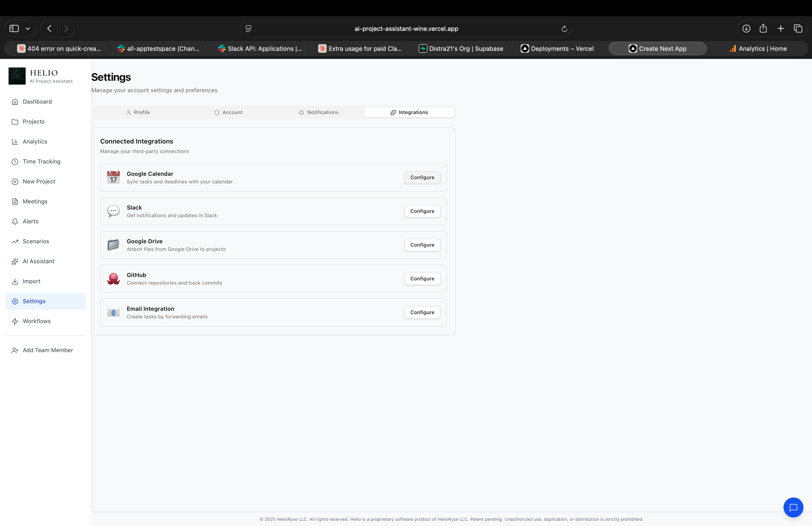Image resolution: width=812 pixels, height=526 pixels.
Task: Expand the sidebar dropdown chevron
Action: (x=28, y=28)
